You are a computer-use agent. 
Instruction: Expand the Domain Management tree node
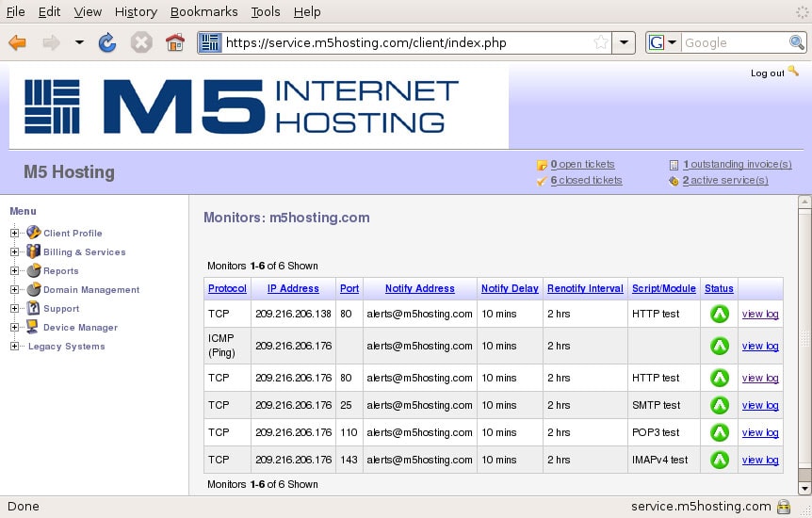point(14,290)
